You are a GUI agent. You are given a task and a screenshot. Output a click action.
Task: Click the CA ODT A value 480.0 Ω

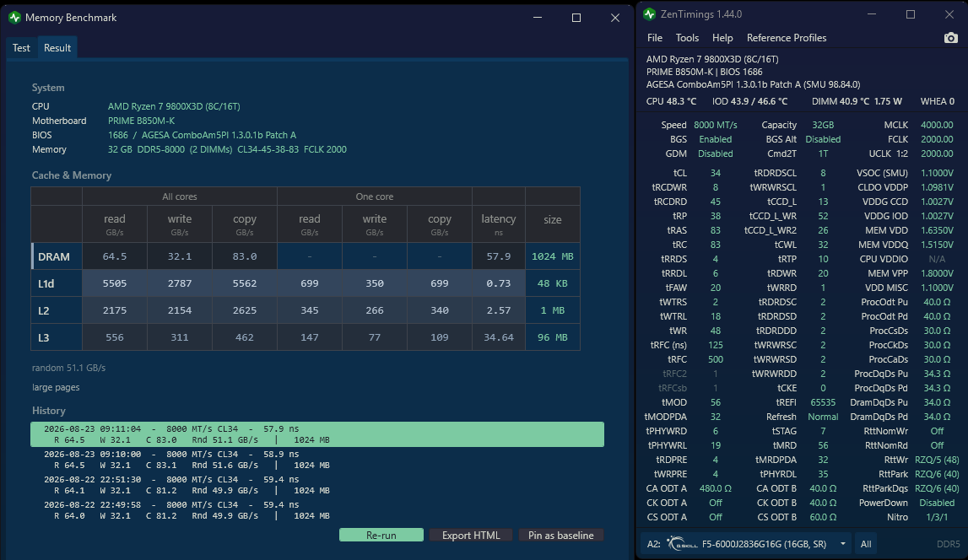(716, 488)
